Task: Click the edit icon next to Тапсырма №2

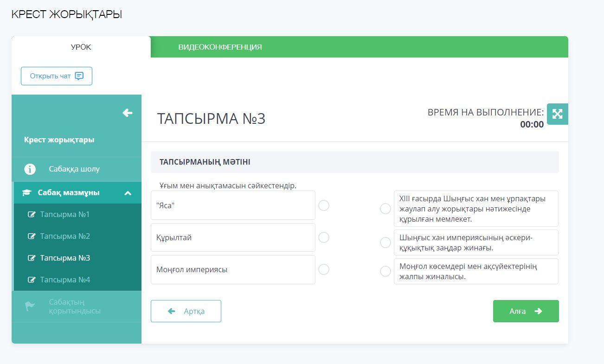Action: click(x=32, y=236)
